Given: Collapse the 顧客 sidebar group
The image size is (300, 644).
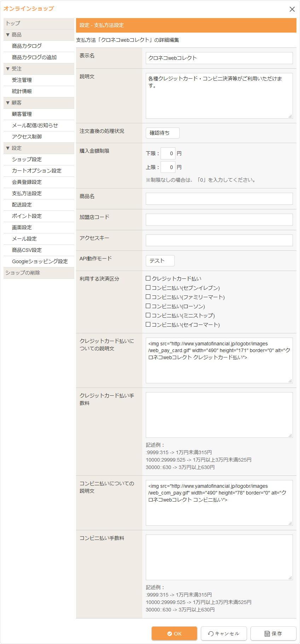Looking at the screenshot, I should (8, 103).
